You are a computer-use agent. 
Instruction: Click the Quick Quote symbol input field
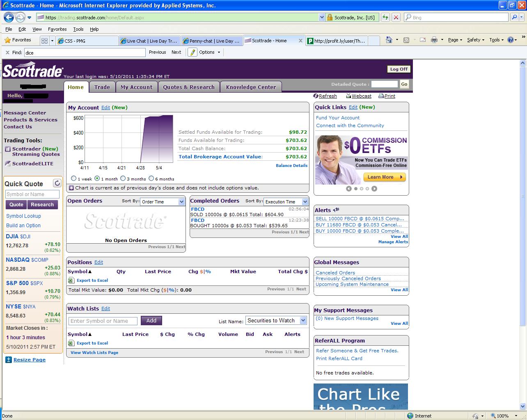(x=32, y=194)
